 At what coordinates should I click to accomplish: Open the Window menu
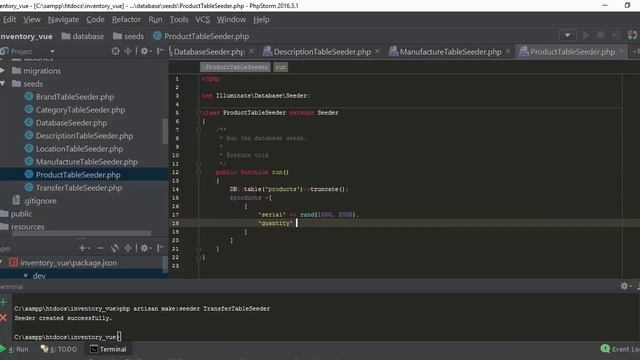tap(231, 19)
